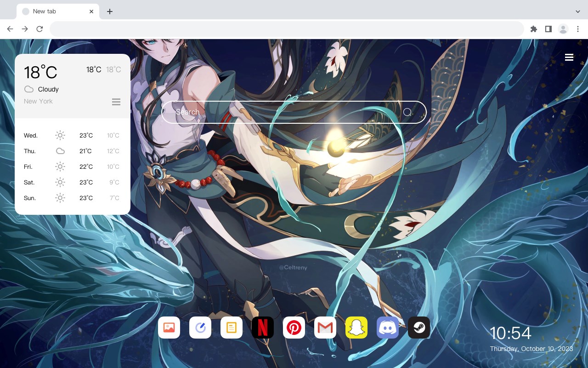Click Friday's 22°C high temperature

[86, 167]
